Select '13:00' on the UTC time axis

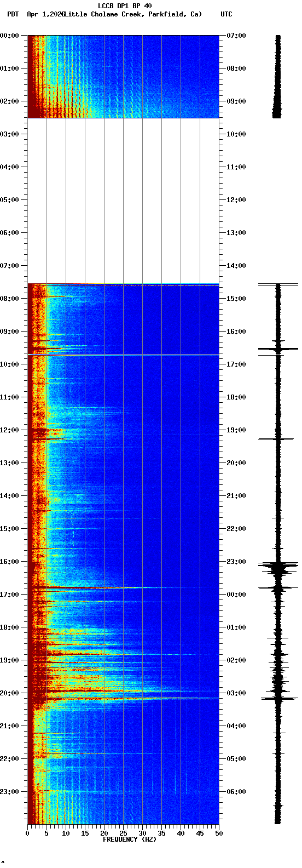coord(236,233)
